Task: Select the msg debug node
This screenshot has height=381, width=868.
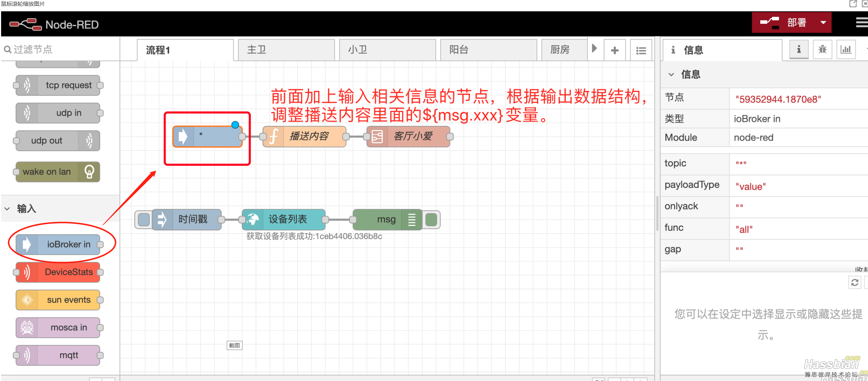Action: click(388, 220)
